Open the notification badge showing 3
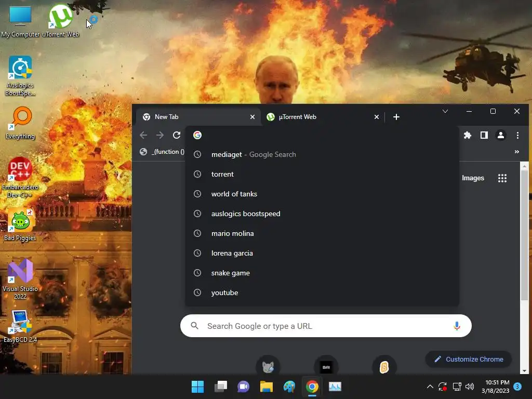The width and height of the screenshot is (532, 399). tap(517, 387)
